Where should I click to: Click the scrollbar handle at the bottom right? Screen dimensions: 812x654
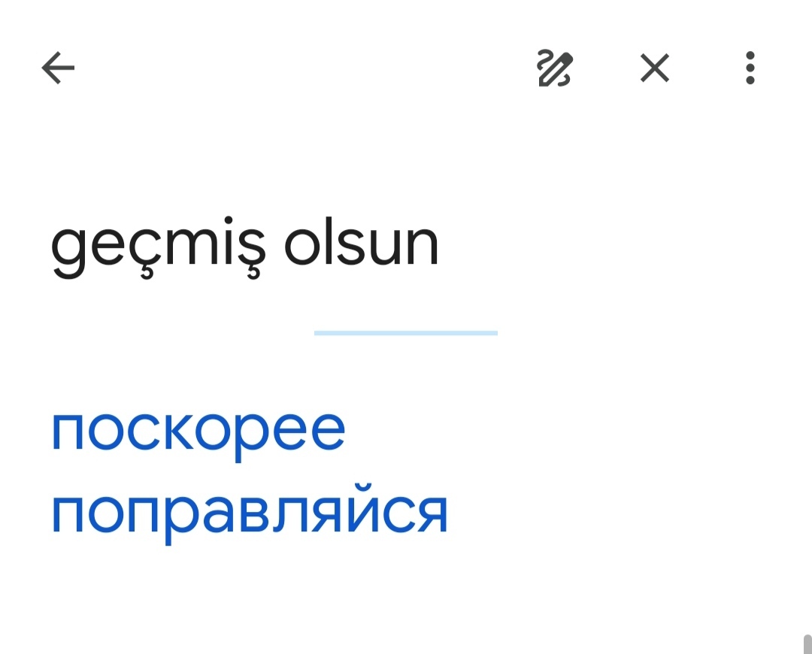click(x=807, y=643)
